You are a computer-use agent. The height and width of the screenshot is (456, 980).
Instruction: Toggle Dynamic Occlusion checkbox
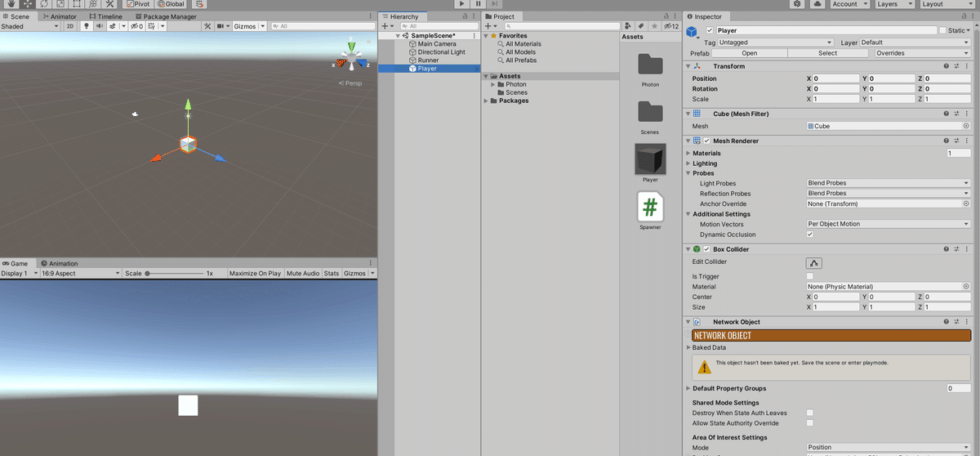click(810, 235)
